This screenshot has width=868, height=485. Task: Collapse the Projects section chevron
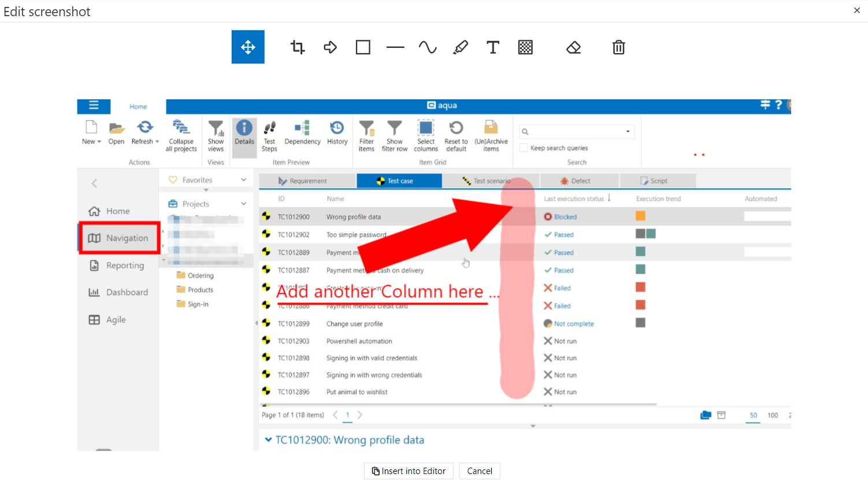pos(244,204)
